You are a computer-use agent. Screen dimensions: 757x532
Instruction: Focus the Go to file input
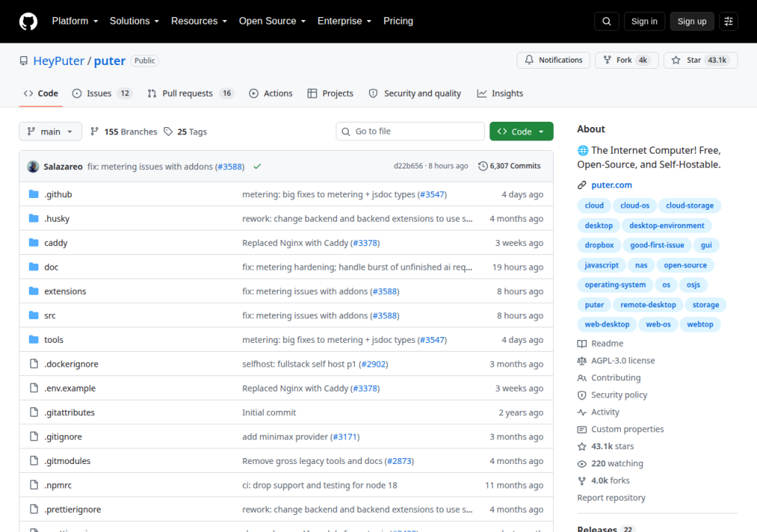click(x=410, y=132)
